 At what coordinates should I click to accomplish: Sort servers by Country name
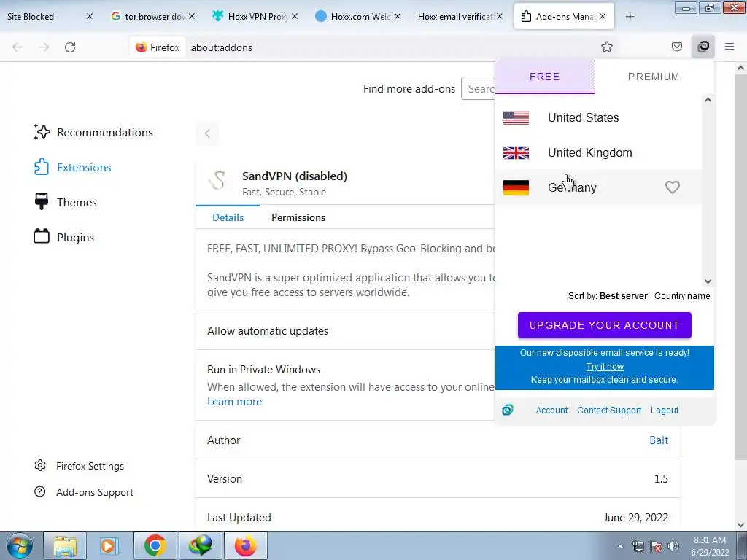tap(682, 296)
